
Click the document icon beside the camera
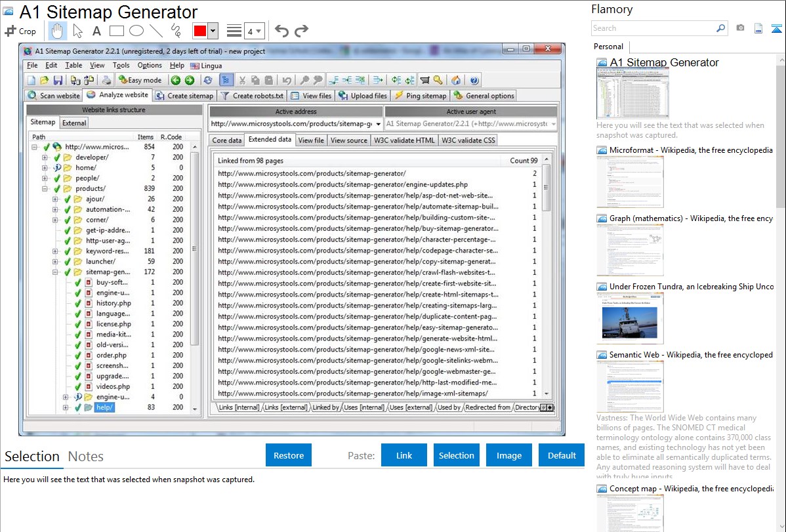(758, 28)
